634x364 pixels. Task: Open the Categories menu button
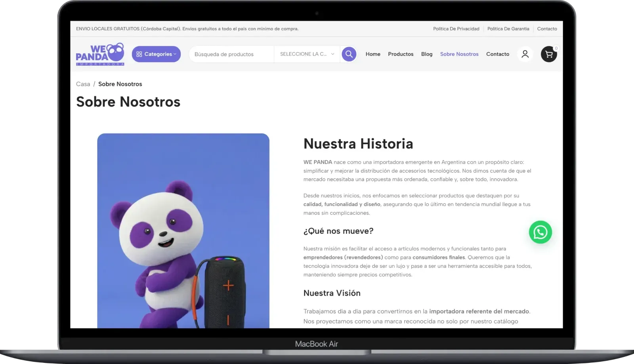coord(156,54)
